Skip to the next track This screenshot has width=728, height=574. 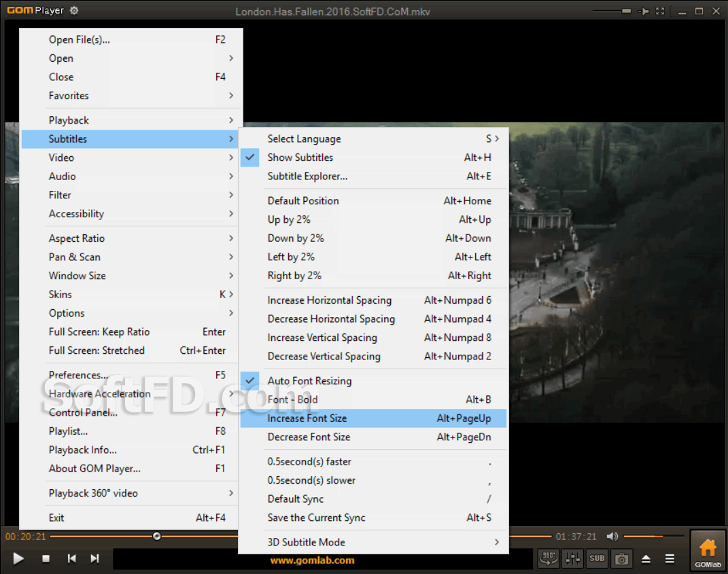click(x=94, y=558)
